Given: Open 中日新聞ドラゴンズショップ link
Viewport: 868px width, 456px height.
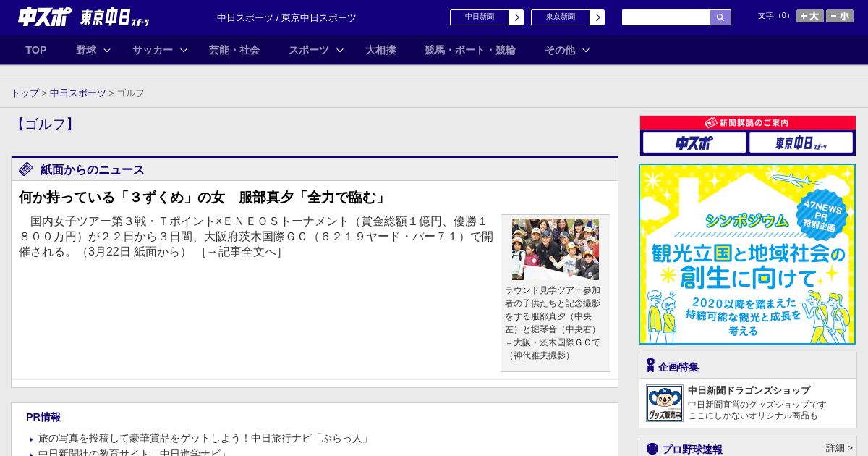Looking at the screenshot, I should click(749, 390).
